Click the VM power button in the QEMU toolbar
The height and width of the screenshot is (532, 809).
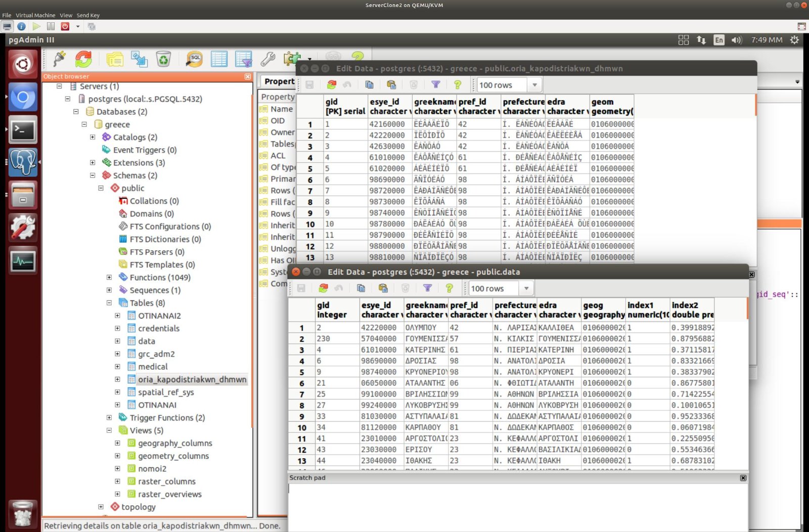pos(65,26)
